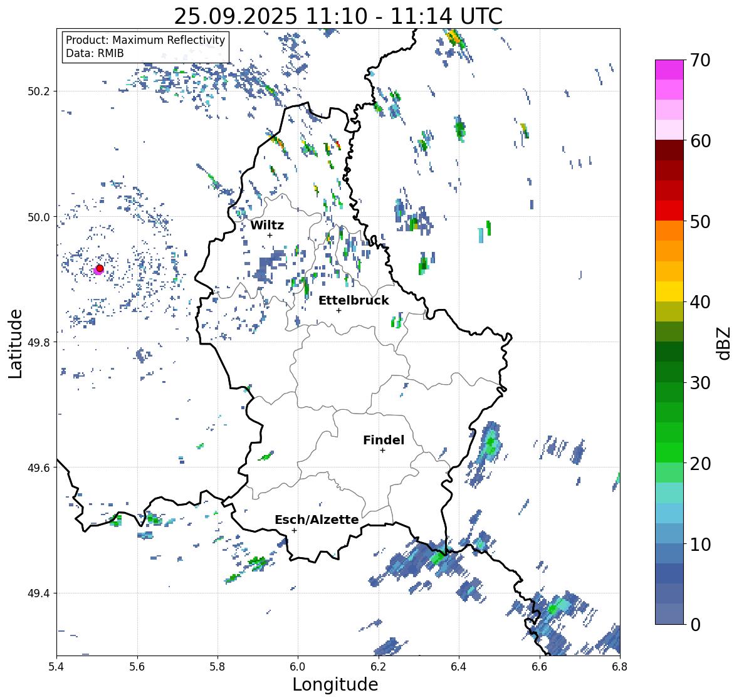Click the Wiltz station cross marker

pyautogui.click(x=270, y=235)
